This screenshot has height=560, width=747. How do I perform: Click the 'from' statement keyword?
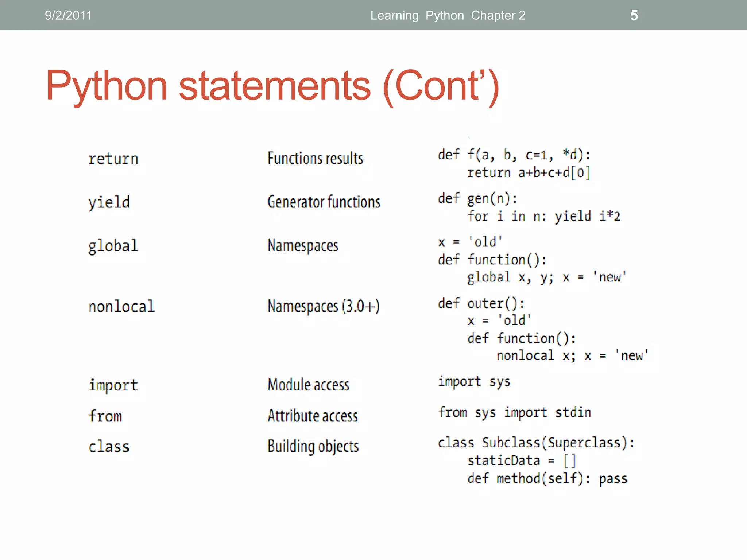(x=105, y=416)
